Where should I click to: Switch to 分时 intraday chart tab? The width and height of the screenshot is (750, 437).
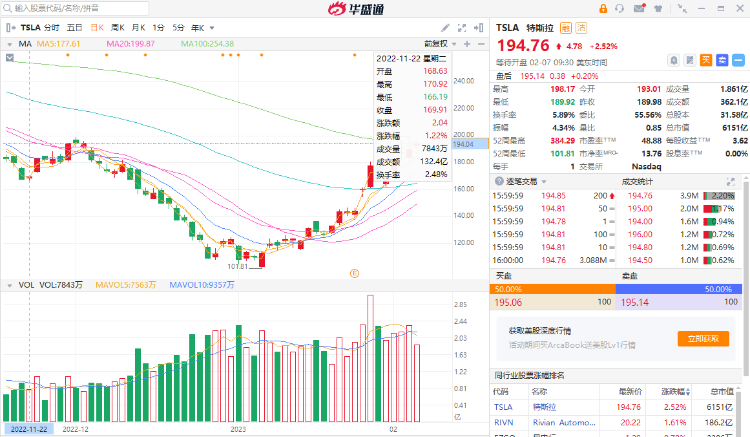[52, 28]
